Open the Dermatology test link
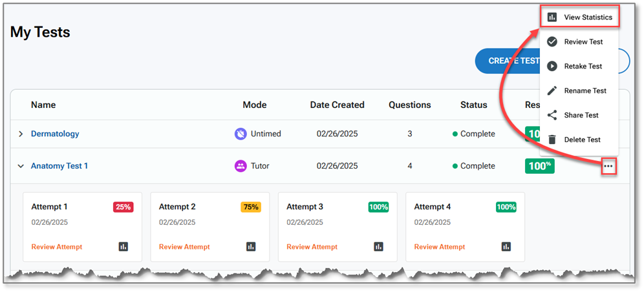Screen dimensions: 644x292 (55, 134)
